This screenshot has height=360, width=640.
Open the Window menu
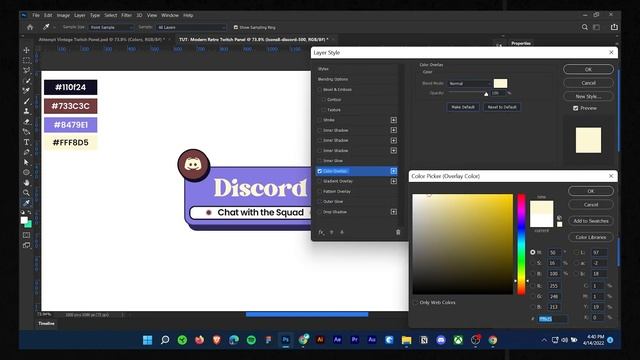pos(170,15)
